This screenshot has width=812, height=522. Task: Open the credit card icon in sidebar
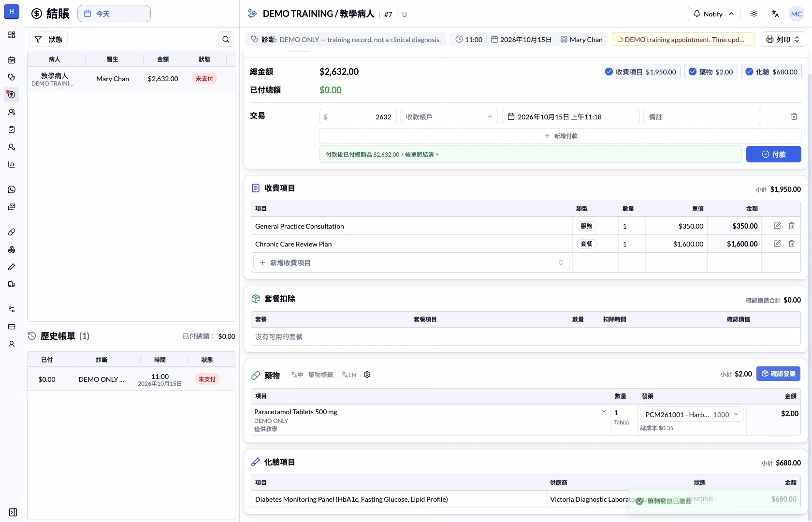pos(12,327)
